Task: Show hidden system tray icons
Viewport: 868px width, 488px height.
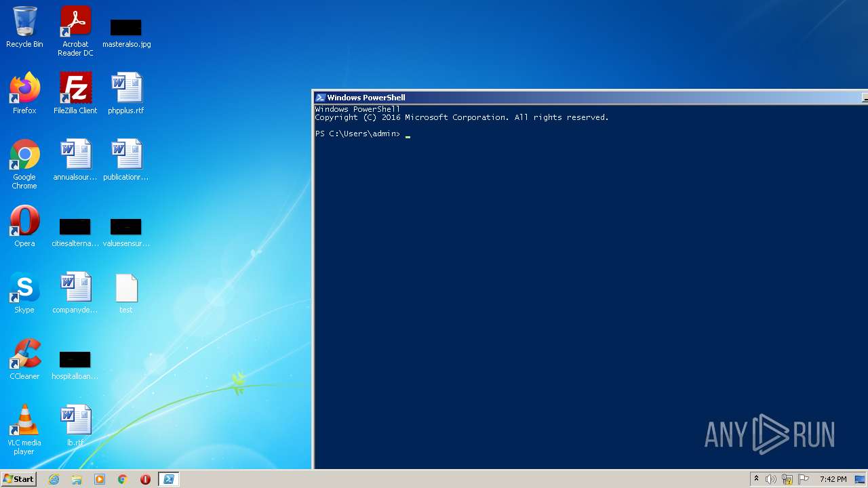Action: tap(757, 479)
